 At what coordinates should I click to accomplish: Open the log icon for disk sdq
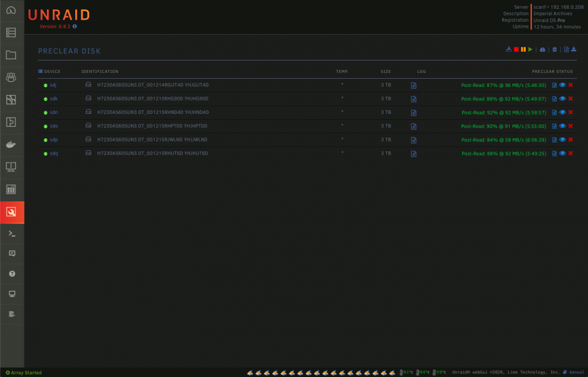pyautogui.click(x=413, y=154)
